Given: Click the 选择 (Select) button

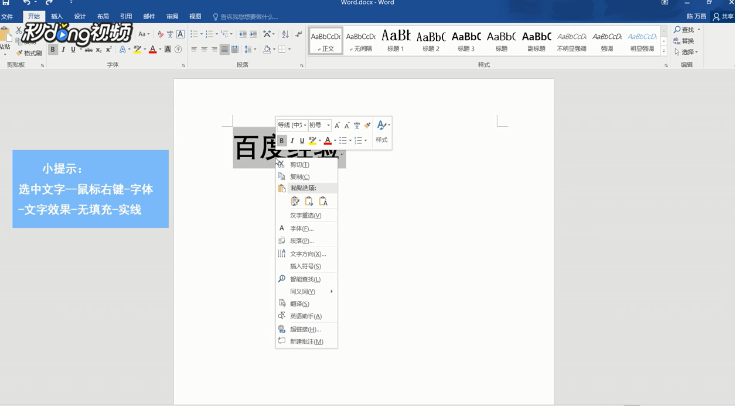Looking at the screenshot, I should pos(686,52).
